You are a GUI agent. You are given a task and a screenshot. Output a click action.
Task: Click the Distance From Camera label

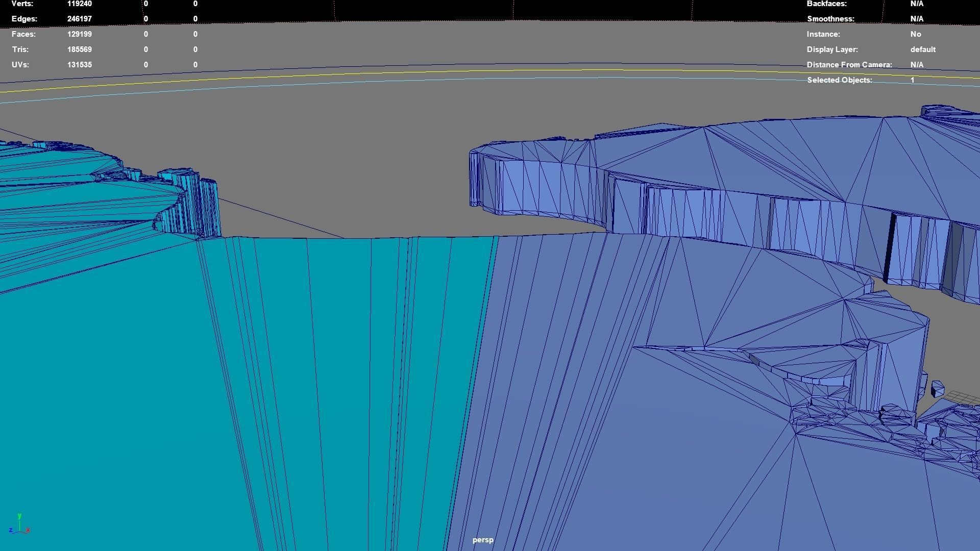849,65
